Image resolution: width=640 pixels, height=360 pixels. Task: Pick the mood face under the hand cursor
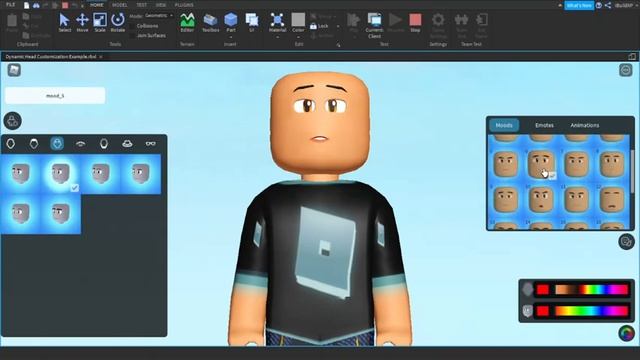click(541, 164)
